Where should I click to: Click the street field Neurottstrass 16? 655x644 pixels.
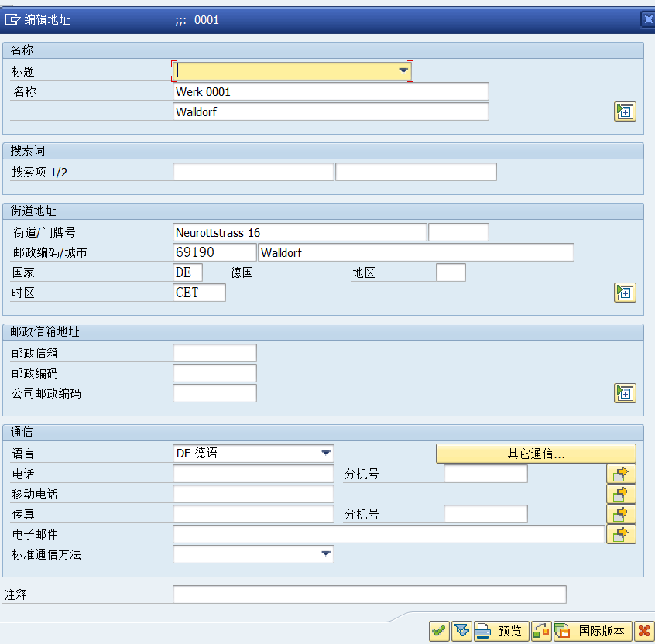pyautogui.click(x=300, y=232)
